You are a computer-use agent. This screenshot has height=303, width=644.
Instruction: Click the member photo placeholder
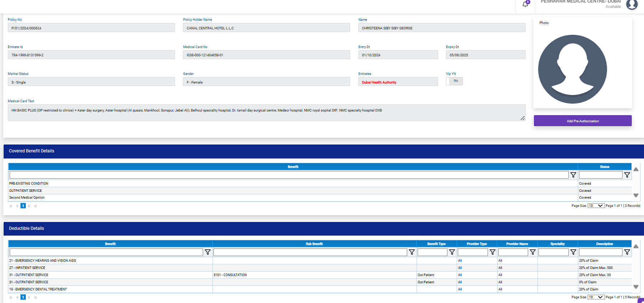(x=572, y=69)
